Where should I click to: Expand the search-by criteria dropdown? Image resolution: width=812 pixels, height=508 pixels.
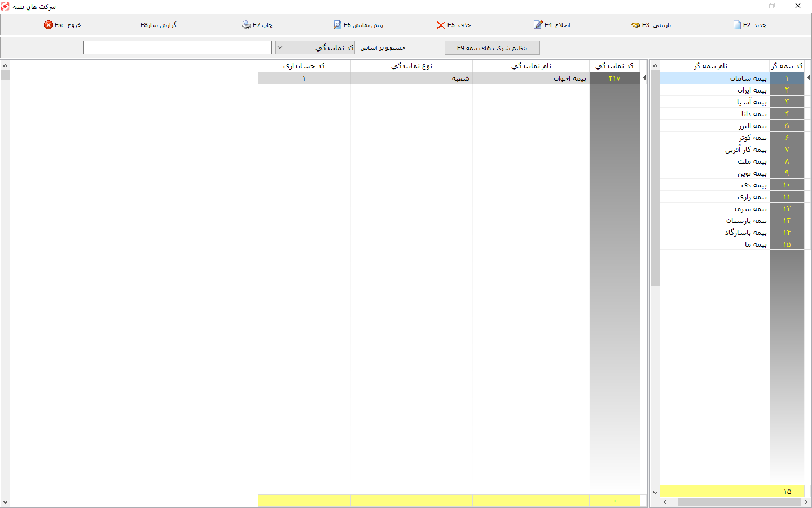coord(280,48)
